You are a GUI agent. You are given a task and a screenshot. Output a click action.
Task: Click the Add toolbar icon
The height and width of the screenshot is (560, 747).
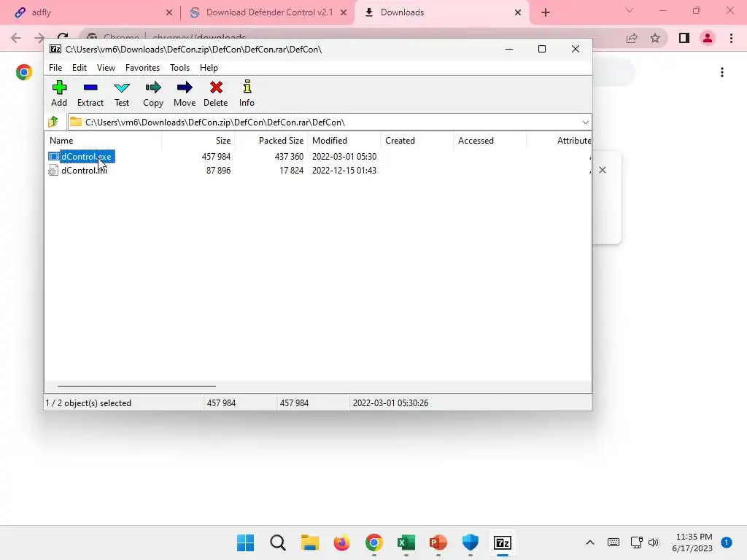click(59, 87)
